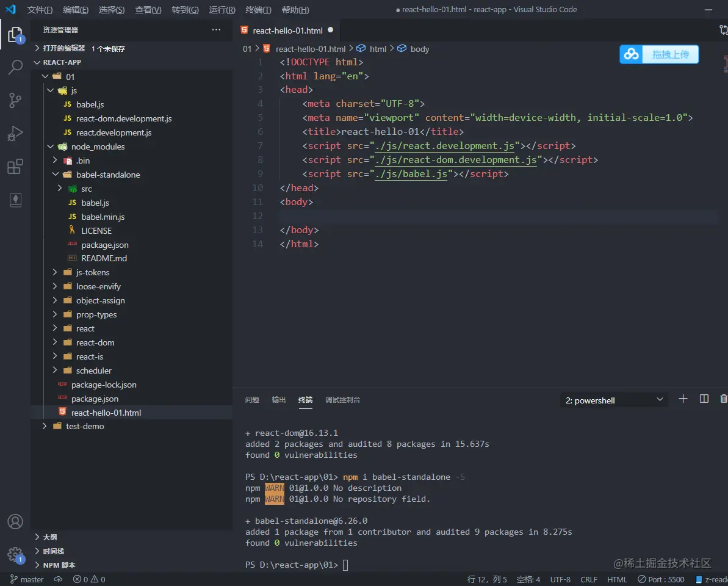Viewport: 728px width, 586px height.
Task: Open errors and warnings count in status bar
Action: point(88,579)
